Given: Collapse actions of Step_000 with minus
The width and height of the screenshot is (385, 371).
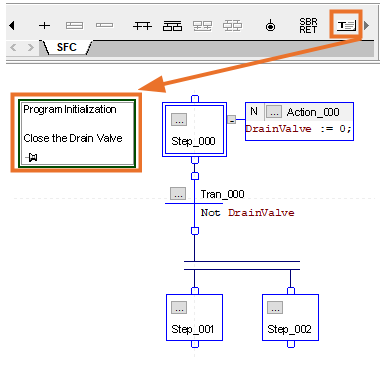Looking at the screenshot, I should (232, 120).
